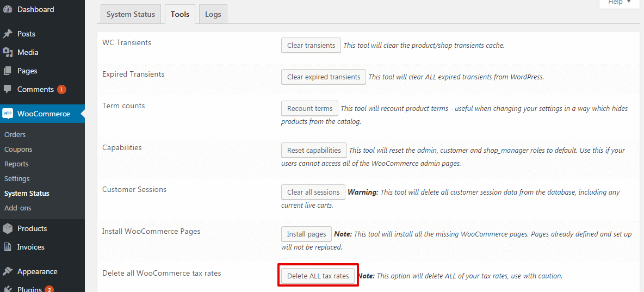This screenshot has height=292, width=644.
Task: Open the Logs tab
Action: (x=213, y=14)
